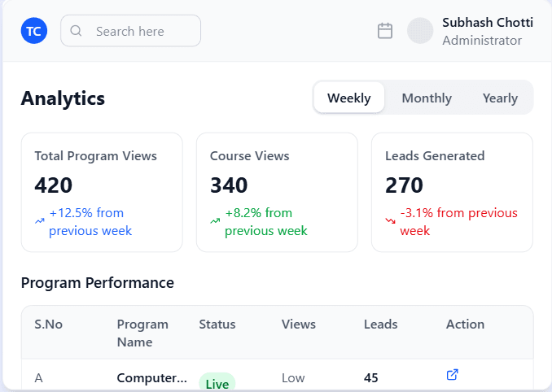552x392 pixels.
Task: Click the Subhash Chotti username
Action: (x=488, y=23)
